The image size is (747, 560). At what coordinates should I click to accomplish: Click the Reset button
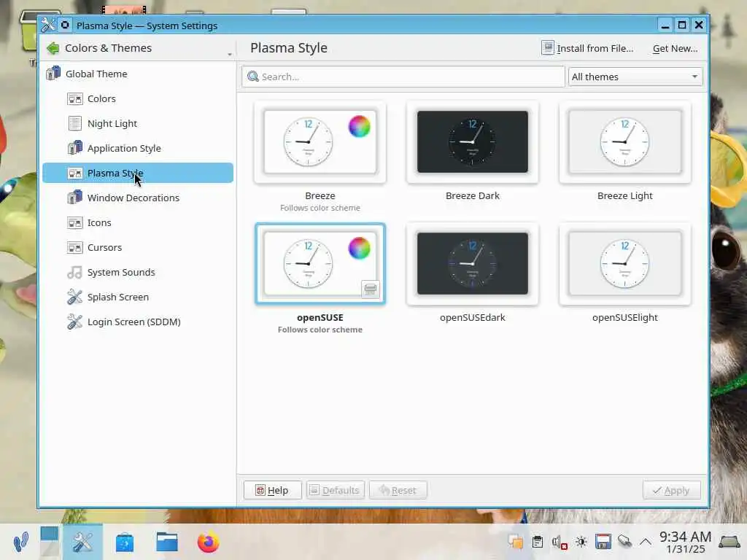click(398, 490)
